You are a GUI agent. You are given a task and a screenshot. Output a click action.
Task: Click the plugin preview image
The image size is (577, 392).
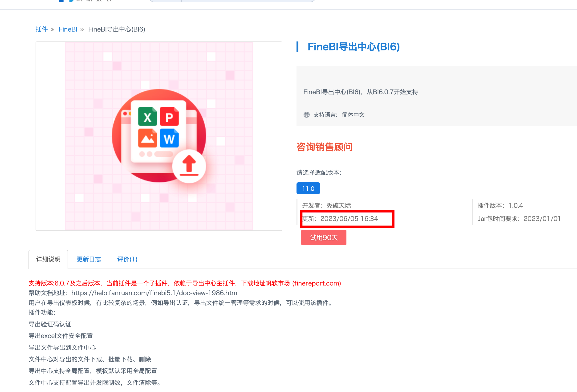point(159,136)
